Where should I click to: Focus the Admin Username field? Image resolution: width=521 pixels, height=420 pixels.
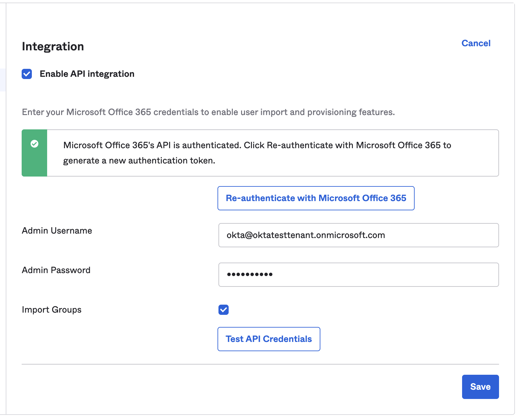pyautogui.click(x=359, y=235)
